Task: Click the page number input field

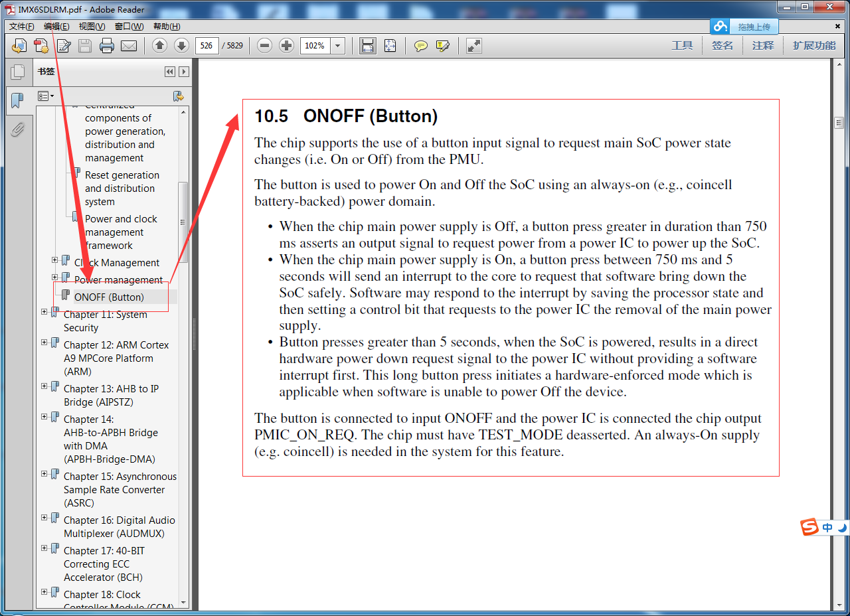Action: click(x=207, y=46)
